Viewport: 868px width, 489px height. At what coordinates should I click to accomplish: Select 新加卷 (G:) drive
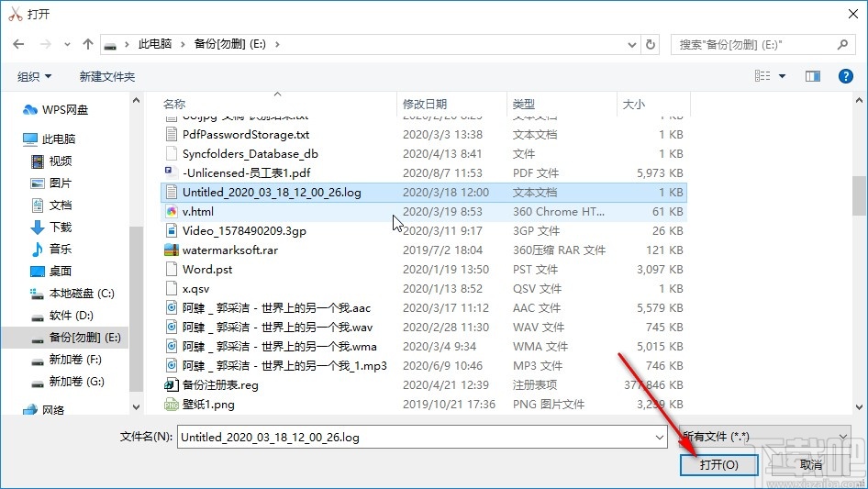(67, 382)
